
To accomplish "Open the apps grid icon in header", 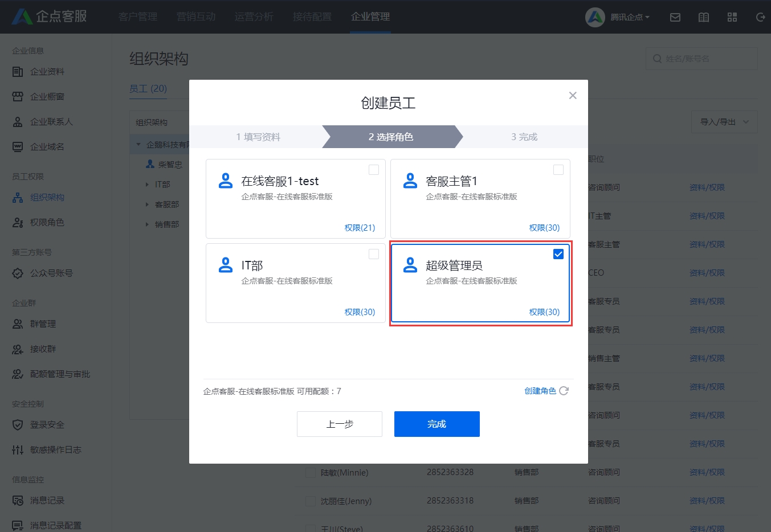I will point(732,17).
